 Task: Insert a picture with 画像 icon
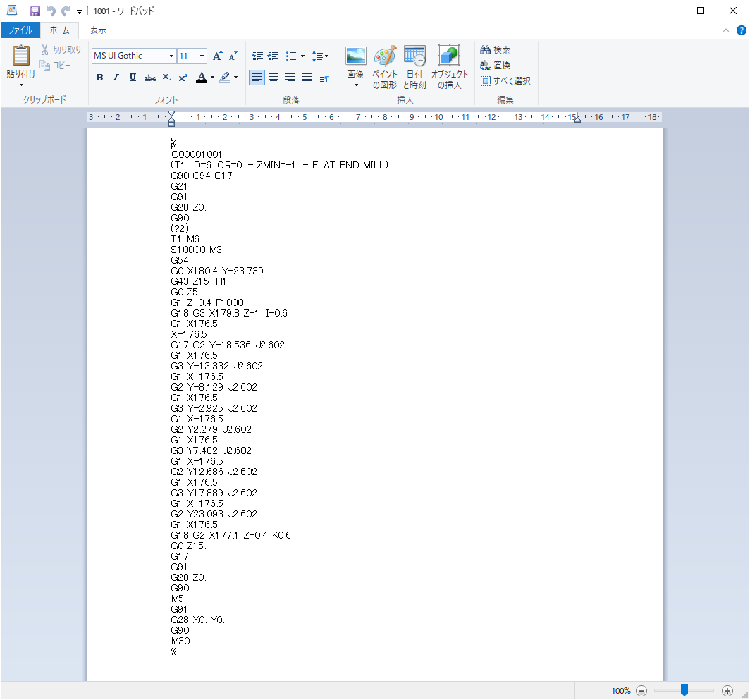355,56
